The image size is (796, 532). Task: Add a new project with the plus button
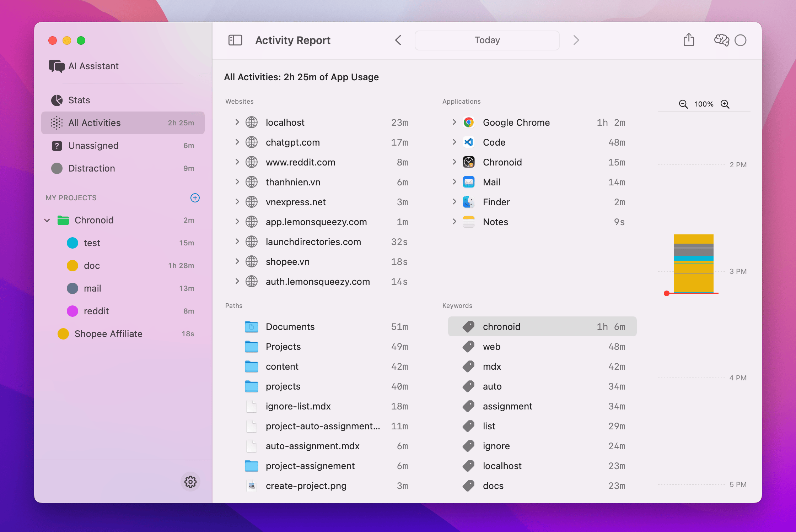click(195, 198)
